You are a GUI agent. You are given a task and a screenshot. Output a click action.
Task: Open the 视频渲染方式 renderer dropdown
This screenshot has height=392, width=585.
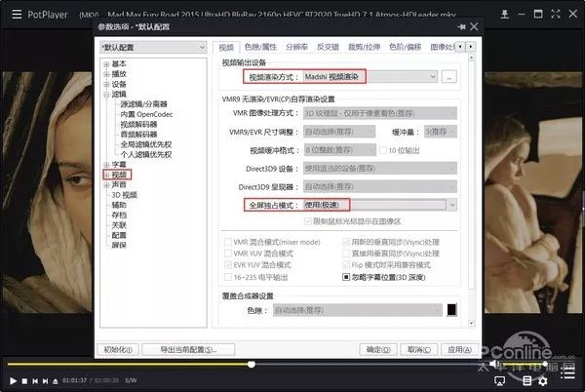(370, 77)
